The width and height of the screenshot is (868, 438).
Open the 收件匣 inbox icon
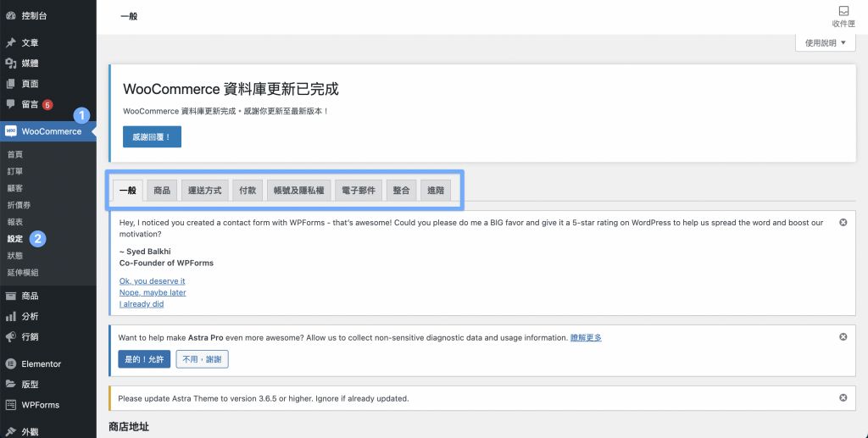click(x=843, y=11)
